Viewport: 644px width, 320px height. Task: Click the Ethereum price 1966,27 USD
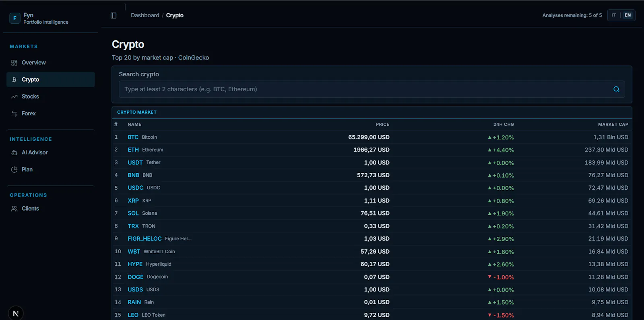(x=372, y=150)
